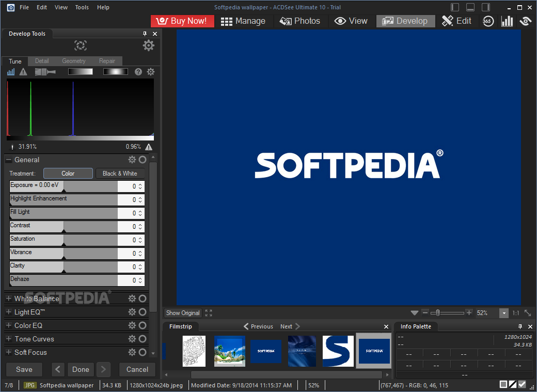Expand the Soft Focus group
Image resolution: width=537 pixels, height=392 pixels.
pos(9,352)
